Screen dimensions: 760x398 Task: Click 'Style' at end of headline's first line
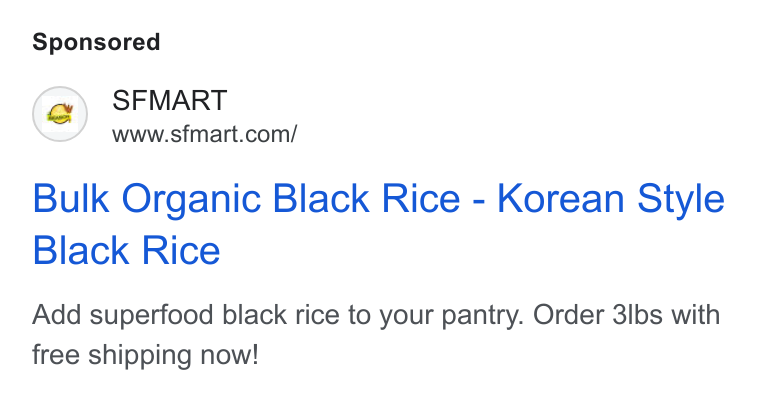[x=681, y=200]
